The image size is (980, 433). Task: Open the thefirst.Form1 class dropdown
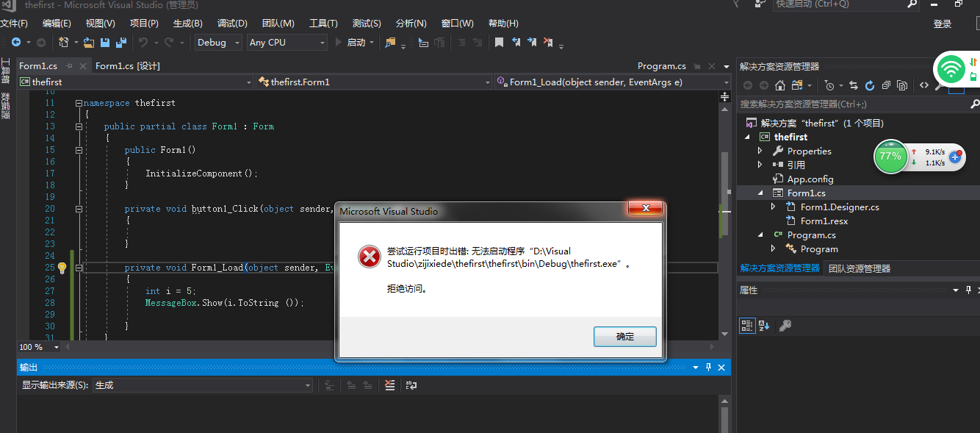pos(373,82)
